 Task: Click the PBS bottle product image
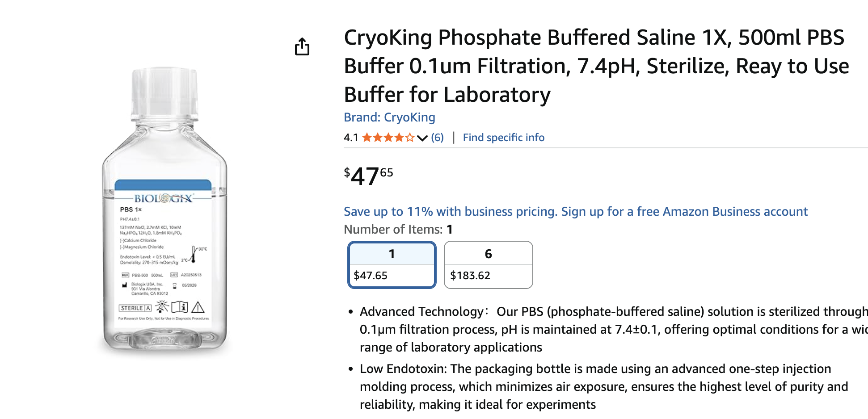click(x=164, y=210)
